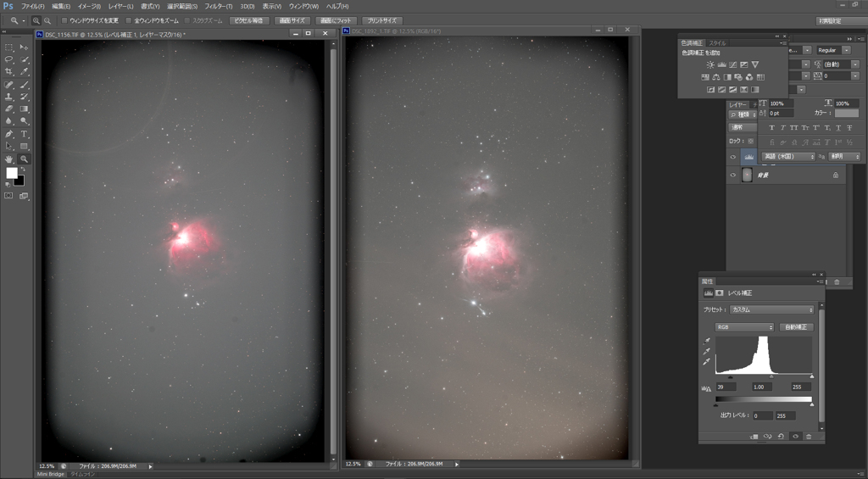Screen dimensions: 868x479
Task: Open the language dropdown 英語 (米国)
Action: pyautogui.click(x=788, y=157)
